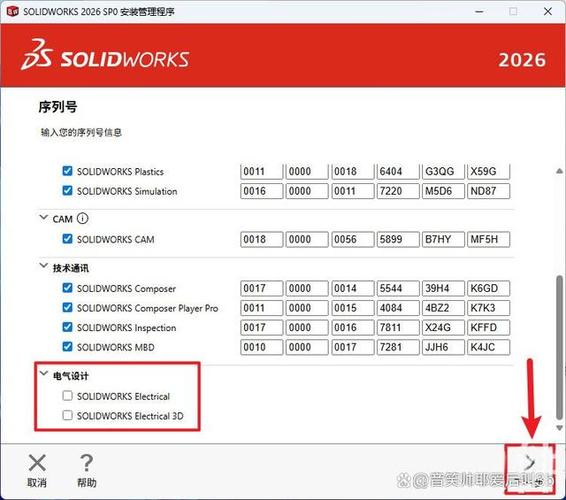
Task: Collapse the CAM section chevron
Action: point(43,218)
